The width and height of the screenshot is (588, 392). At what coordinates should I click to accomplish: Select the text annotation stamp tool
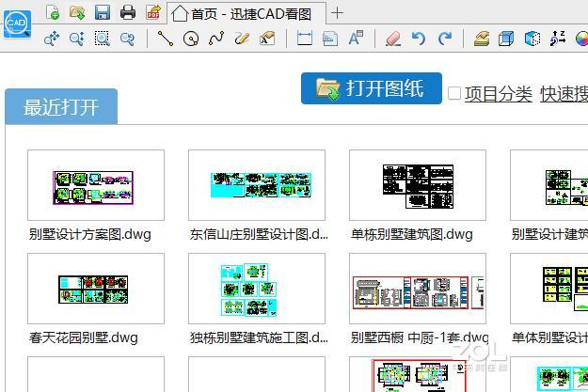[x=267, y=39]
